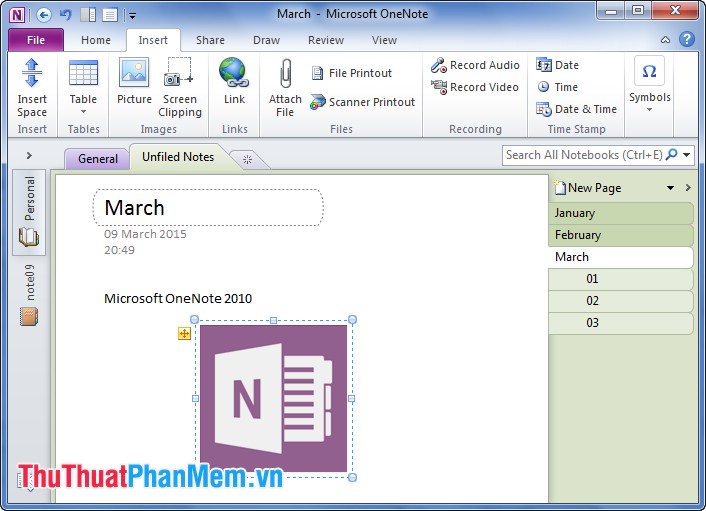
Task: Start Record Audio
Action: point(475,65)
